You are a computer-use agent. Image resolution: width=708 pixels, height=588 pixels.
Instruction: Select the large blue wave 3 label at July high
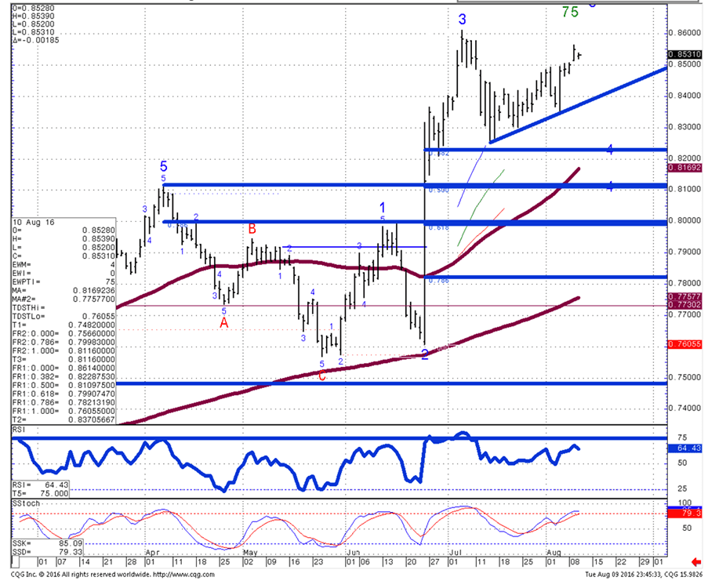coord(463,20)
